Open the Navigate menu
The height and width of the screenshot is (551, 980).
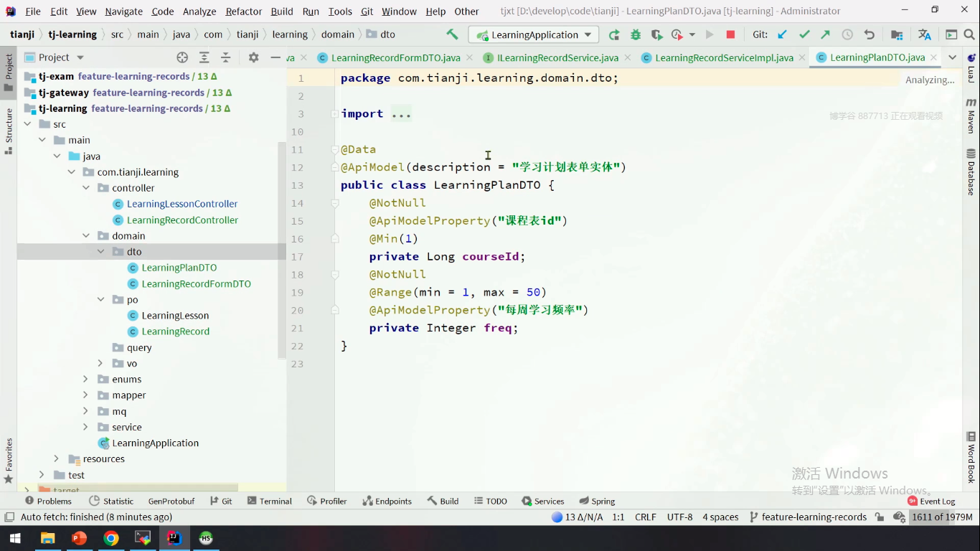[123, 11]
